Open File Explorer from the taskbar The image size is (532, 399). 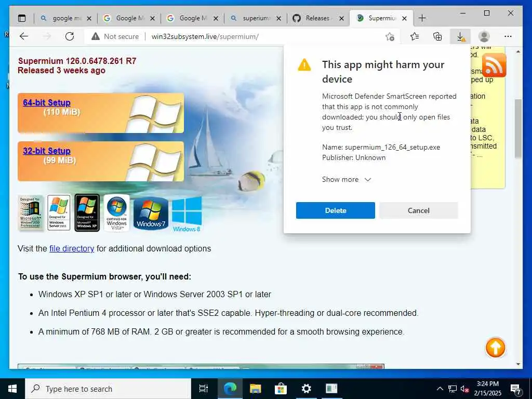tap(255, 389)
